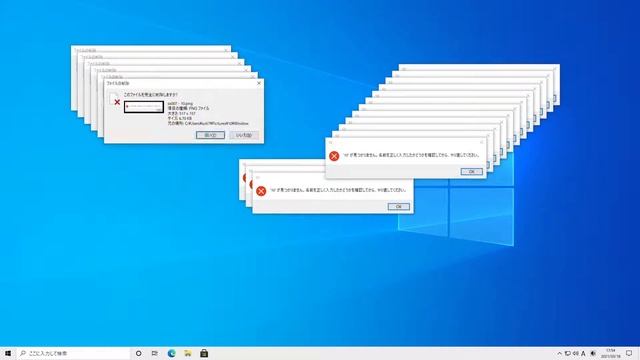640x360 pixels.
Task: Open Microsoft Store from the taskbar
Action: (x=204, y=353)
